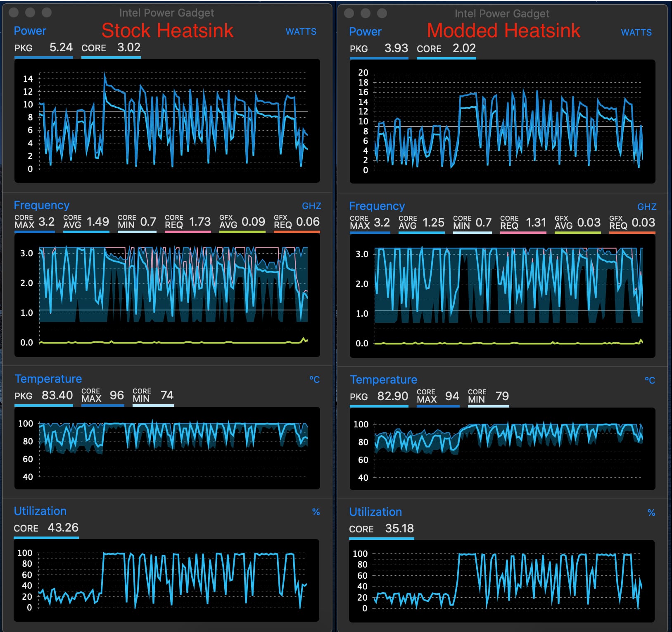The height and width of the screenshot is (632, 672).
Task: Click the Utilization graph in Modded Heatsink window
Action: [502, 581]
